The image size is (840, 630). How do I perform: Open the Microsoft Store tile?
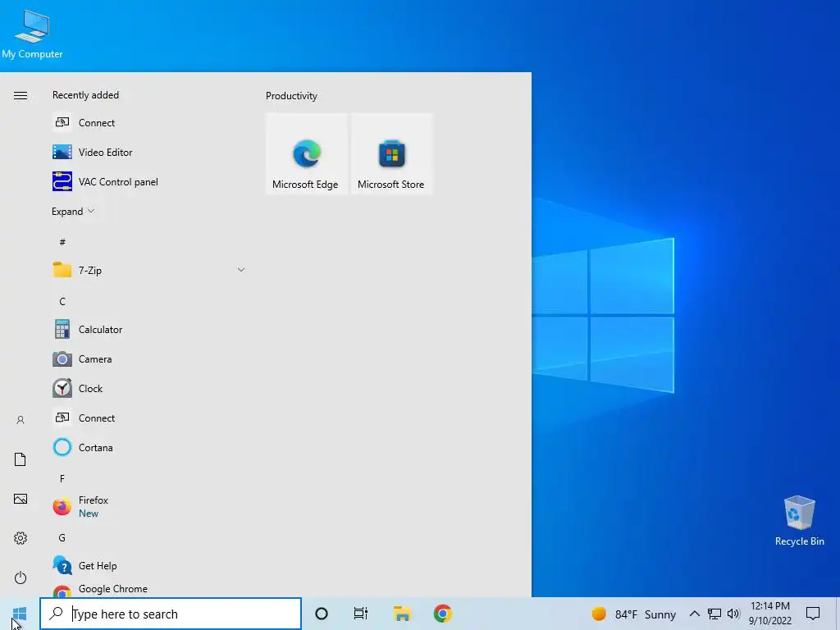391,153
